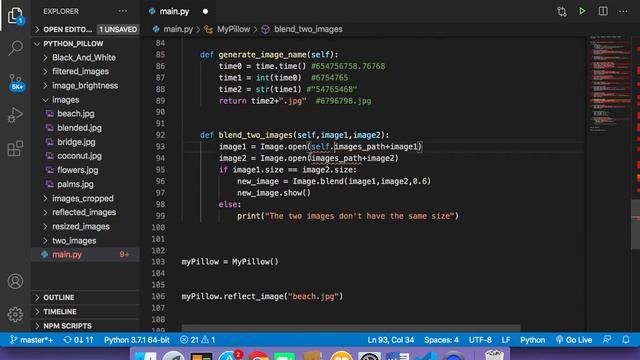The height and width of the screenshot is (360, 640).
Task: Select main.py in the file tree
Action: click(86, 255)
